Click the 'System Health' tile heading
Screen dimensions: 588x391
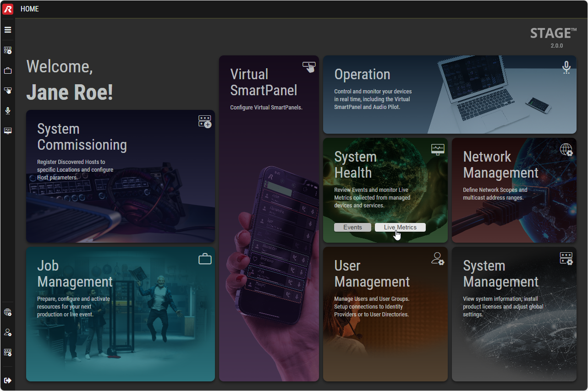pyautogui.click(x=355, y=164)
